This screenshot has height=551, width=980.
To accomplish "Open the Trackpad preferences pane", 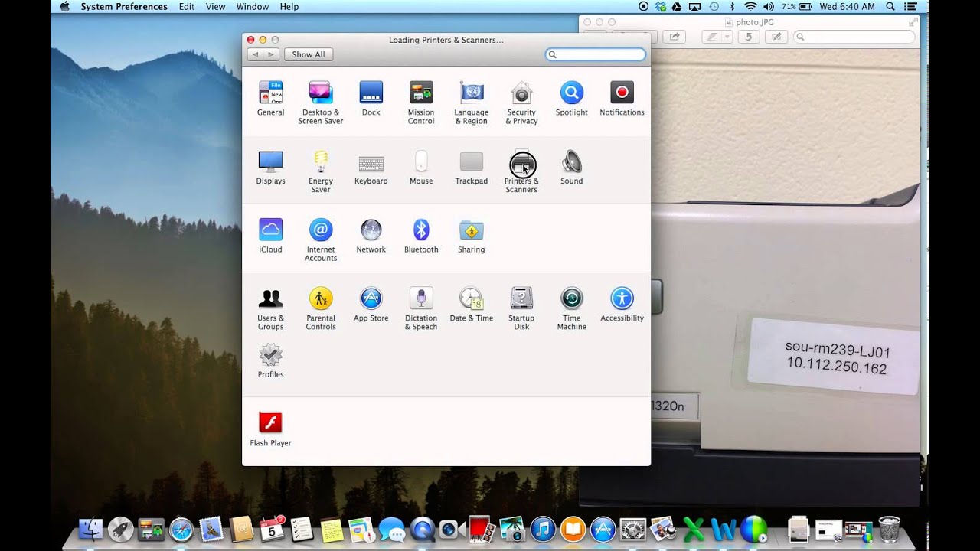I will point(471,168).
